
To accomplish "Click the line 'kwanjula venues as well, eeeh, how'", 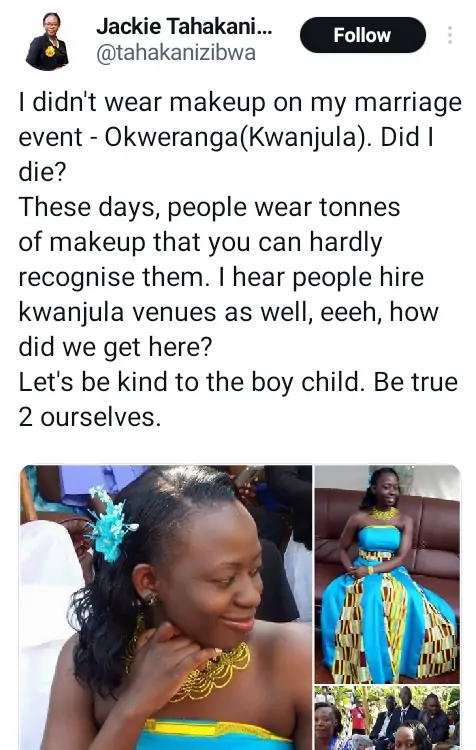I will click(228, 312).
